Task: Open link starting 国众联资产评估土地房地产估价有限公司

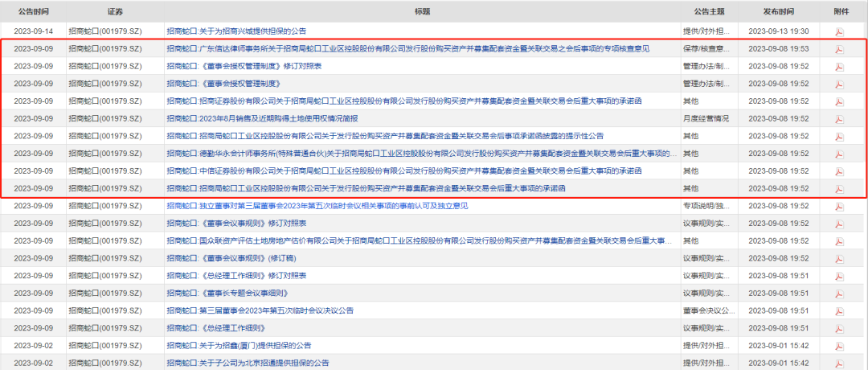Action: click(420, 241)
